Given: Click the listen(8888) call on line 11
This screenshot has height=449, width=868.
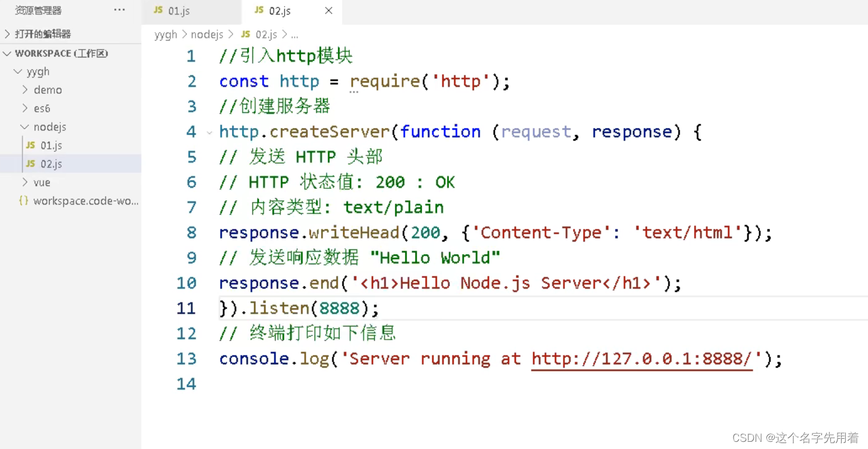Looking at the screenshot, I should (309, 309).
